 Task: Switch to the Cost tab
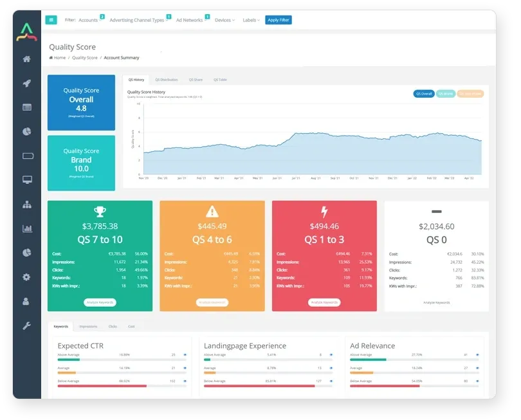[131, 327]
